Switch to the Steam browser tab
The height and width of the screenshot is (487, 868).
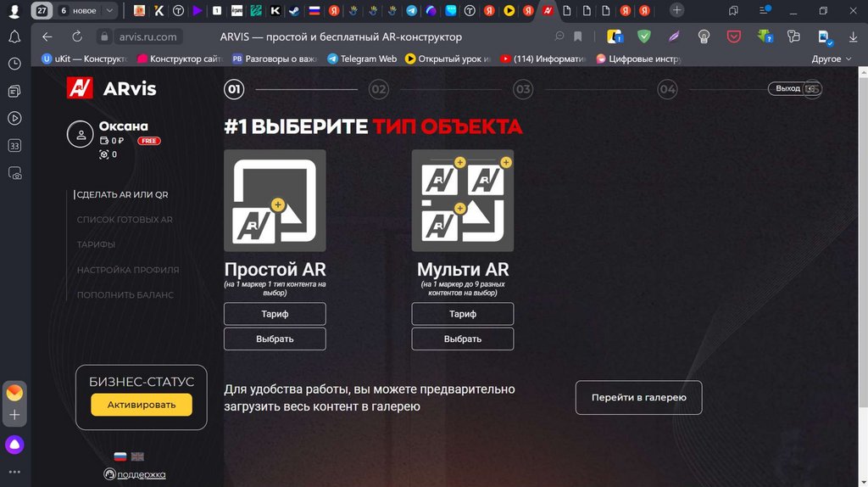(x=294, y=10)
